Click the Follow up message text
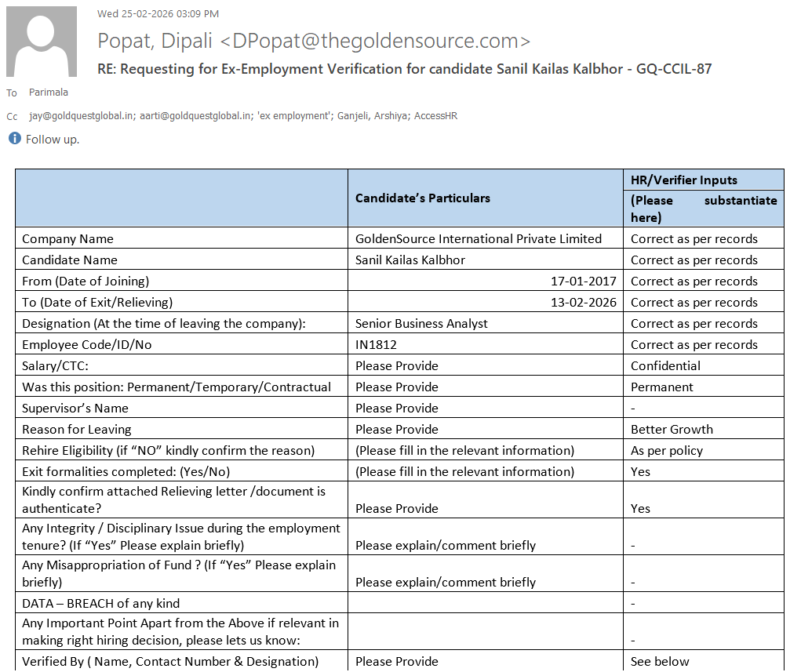Image resolution: width=790 pixels, height=672 pixels. pyautogui.click(x=53, y=140)
